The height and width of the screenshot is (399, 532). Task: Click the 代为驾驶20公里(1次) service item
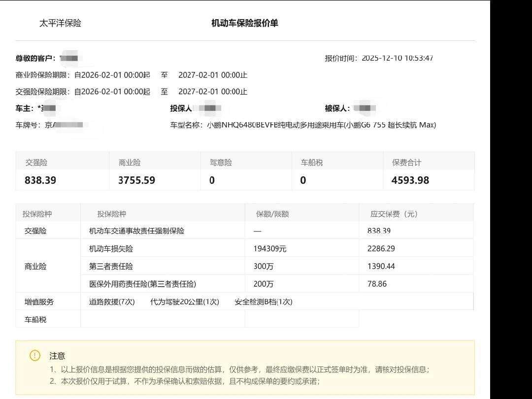point(184,302)
